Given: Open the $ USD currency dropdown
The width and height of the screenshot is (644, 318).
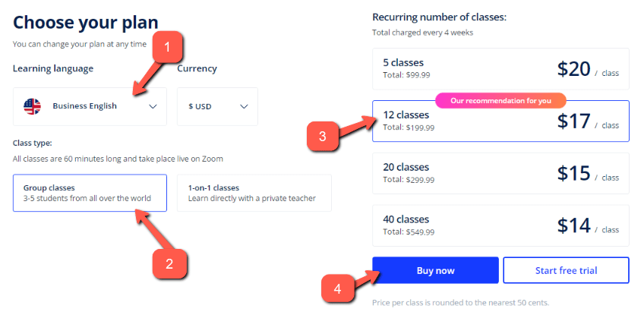Looking at the screenshot, I should [217, 106].
